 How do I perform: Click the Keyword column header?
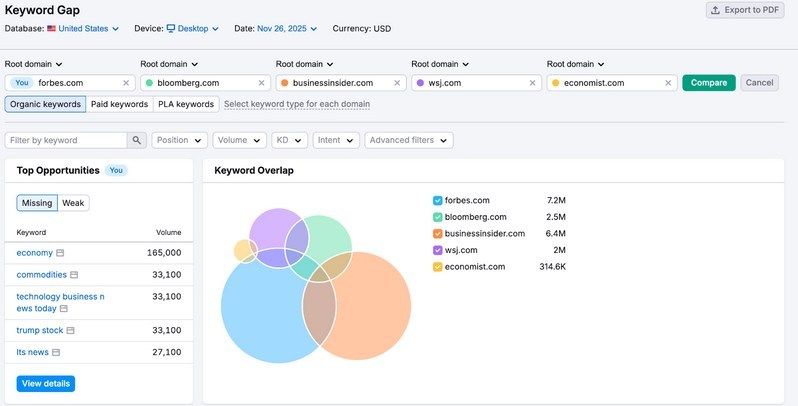point(31,233)
